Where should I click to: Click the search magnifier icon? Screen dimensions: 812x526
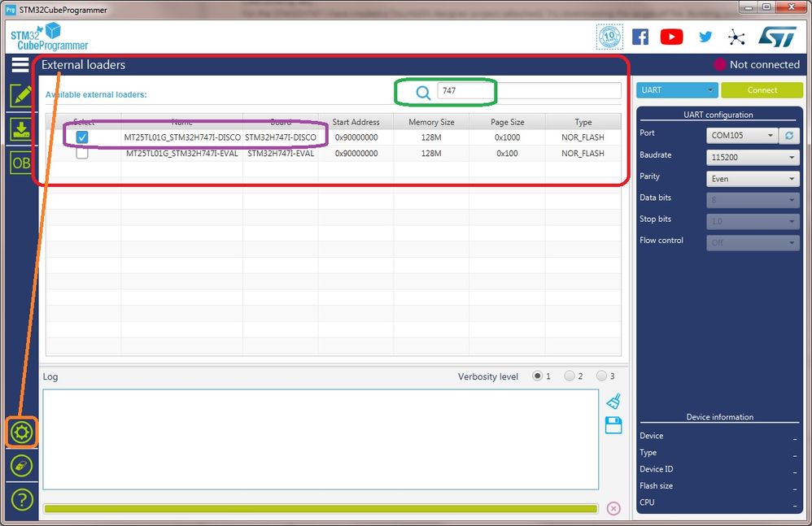pos(423,93)
